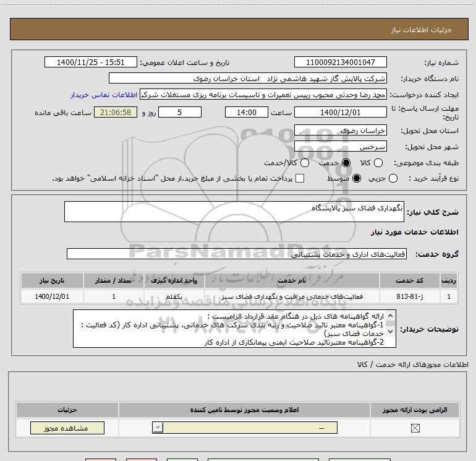Viewport: 476px width, 461px height.
Task: Click the delivery province field خراسان رضوی
Action: coord(340,130)
